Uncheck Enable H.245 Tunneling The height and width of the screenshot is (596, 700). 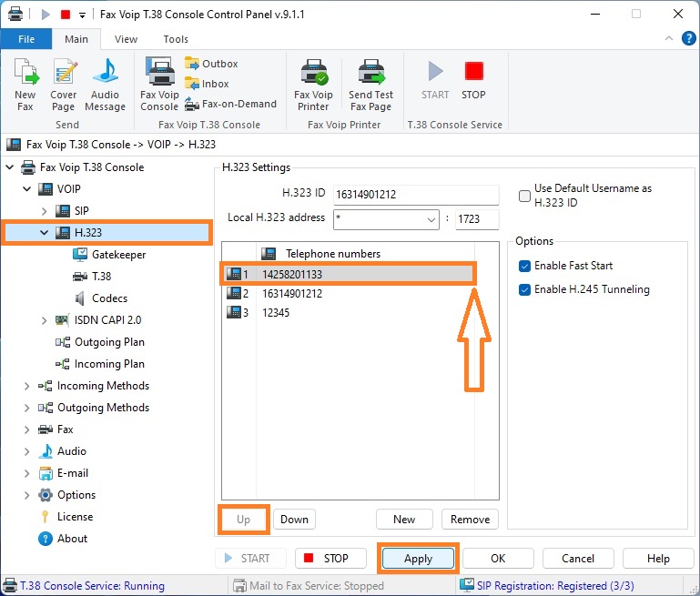coord(525,289)
